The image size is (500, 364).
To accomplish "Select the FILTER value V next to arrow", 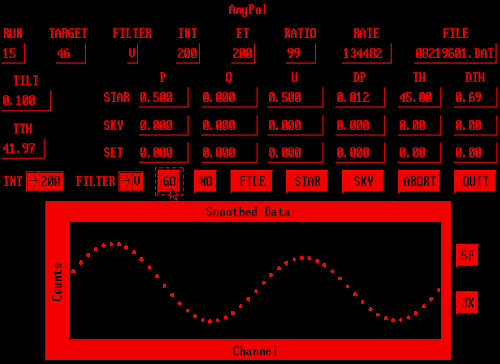I will 137,182.
